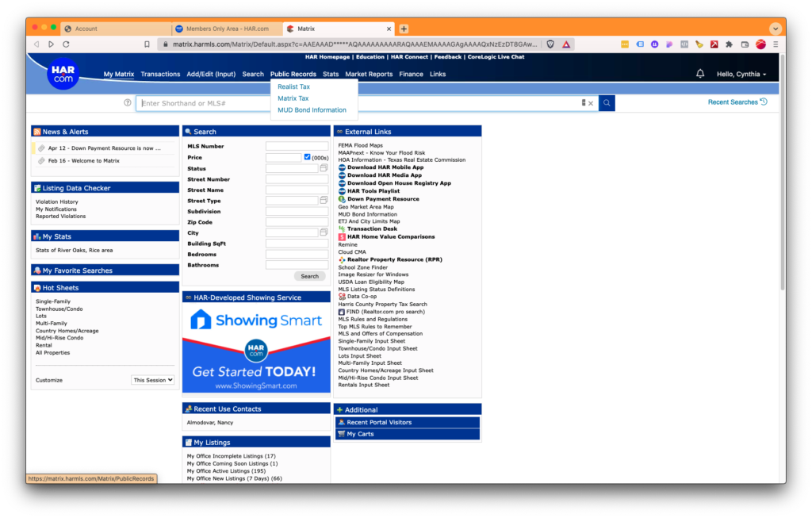Open the Brave Rewards triangle icon

coord(566,44)
